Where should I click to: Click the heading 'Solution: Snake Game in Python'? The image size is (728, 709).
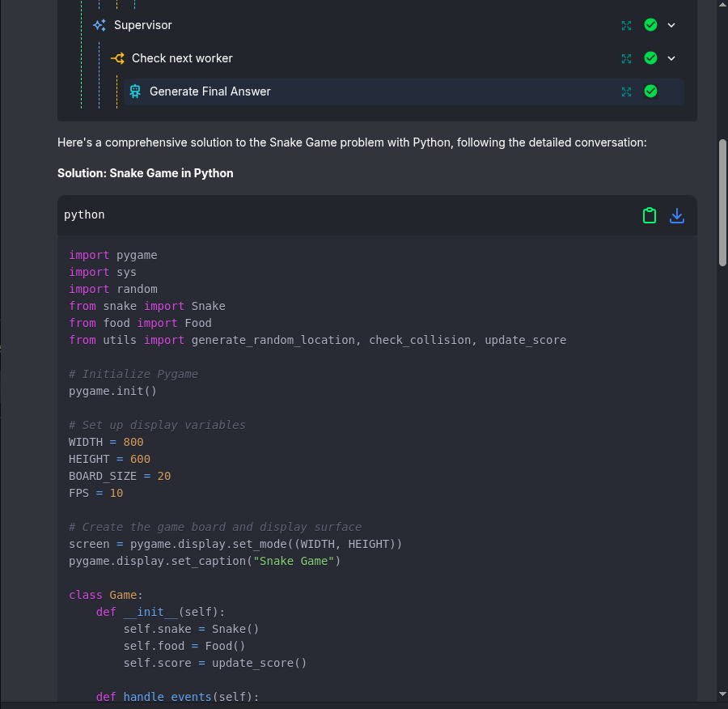(146, 173)
